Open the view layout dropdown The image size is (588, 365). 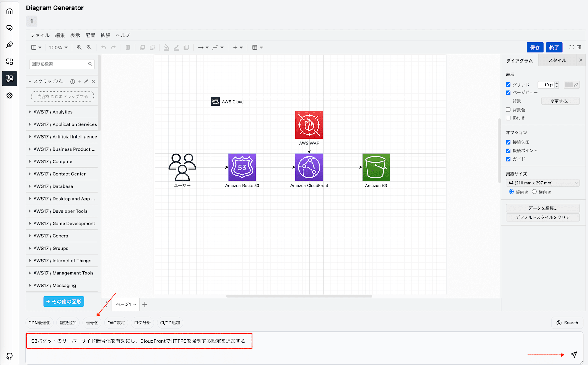pyautogui.click(x=36, y=47)
